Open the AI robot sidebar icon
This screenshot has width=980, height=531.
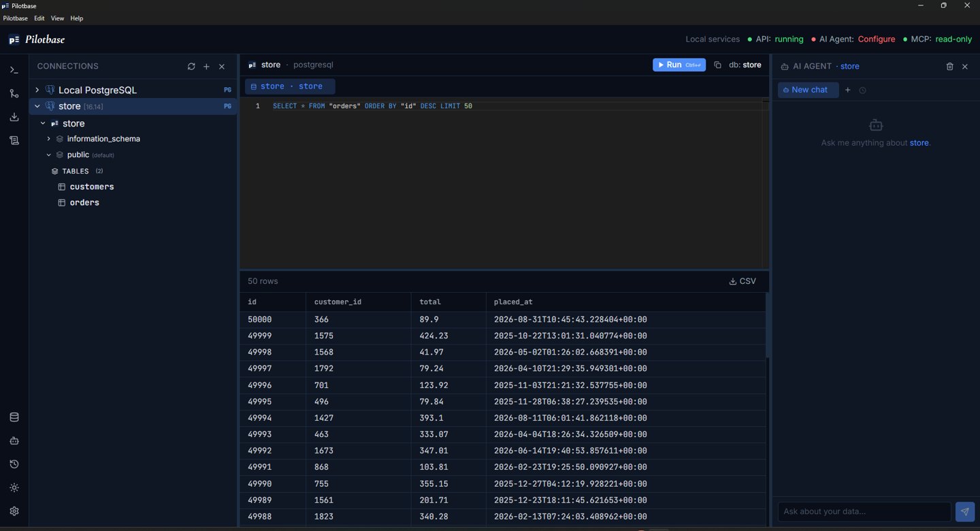point(14,440)
